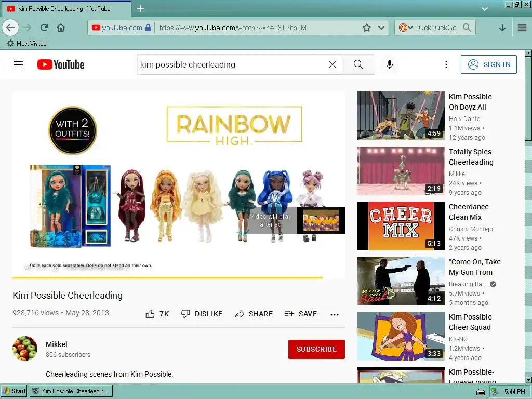This screenshot has height=399, width=532.
Task: Click the Holy Dante channel name
Action: point(464,119)
